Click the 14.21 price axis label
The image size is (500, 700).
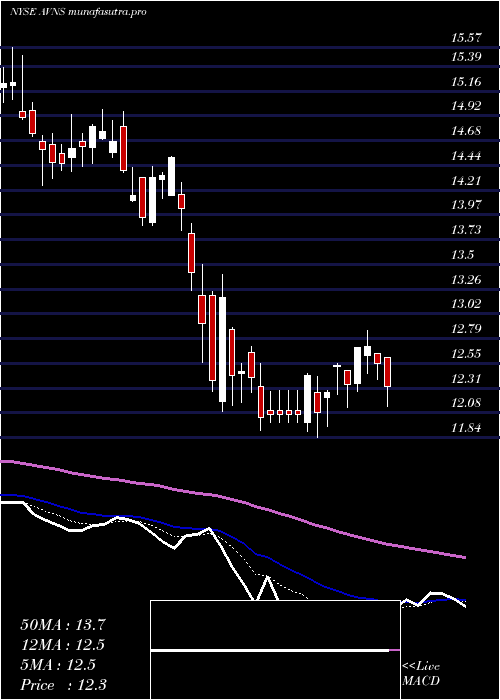click(467, 181)
